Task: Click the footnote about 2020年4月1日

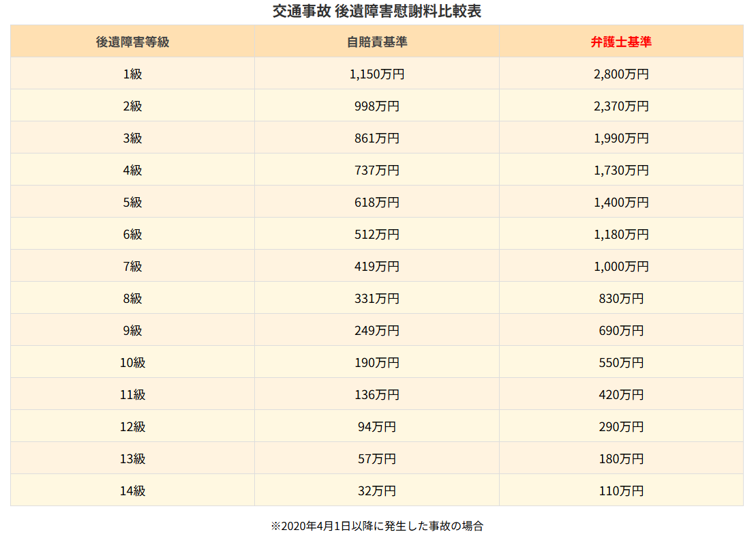Action: (x=377, y=526)
